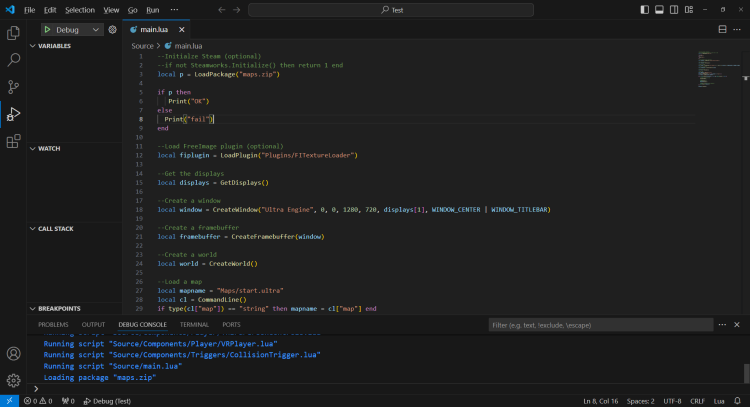Open the Manage gear in activity bar
Viewport: 750px width, 407px height.
(14, 380)
